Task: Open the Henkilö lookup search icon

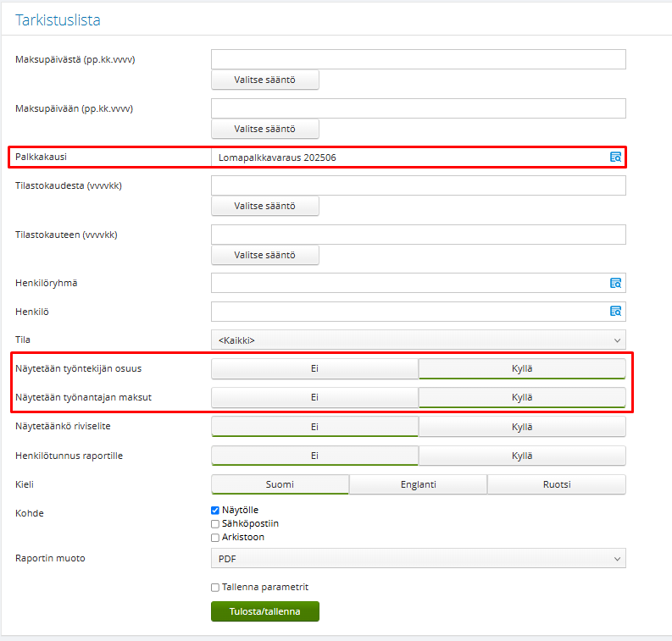Action: tap(615, 312)
